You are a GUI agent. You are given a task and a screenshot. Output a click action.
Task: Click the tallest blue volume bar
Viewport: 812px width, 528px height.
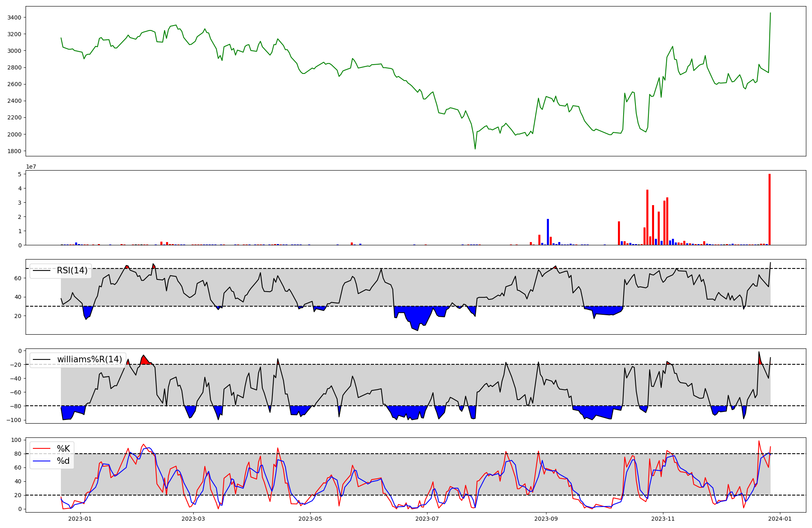[x=548, y=232]
